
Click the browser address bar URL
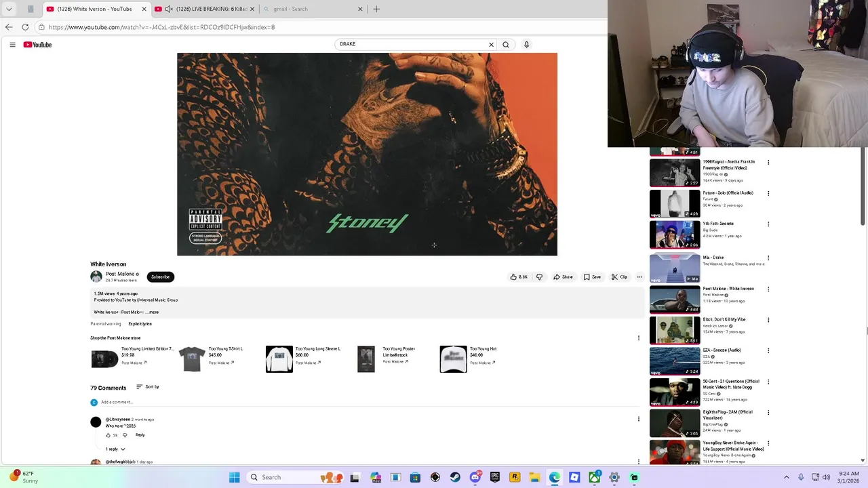pyautogui.click(x=162, y=27)
